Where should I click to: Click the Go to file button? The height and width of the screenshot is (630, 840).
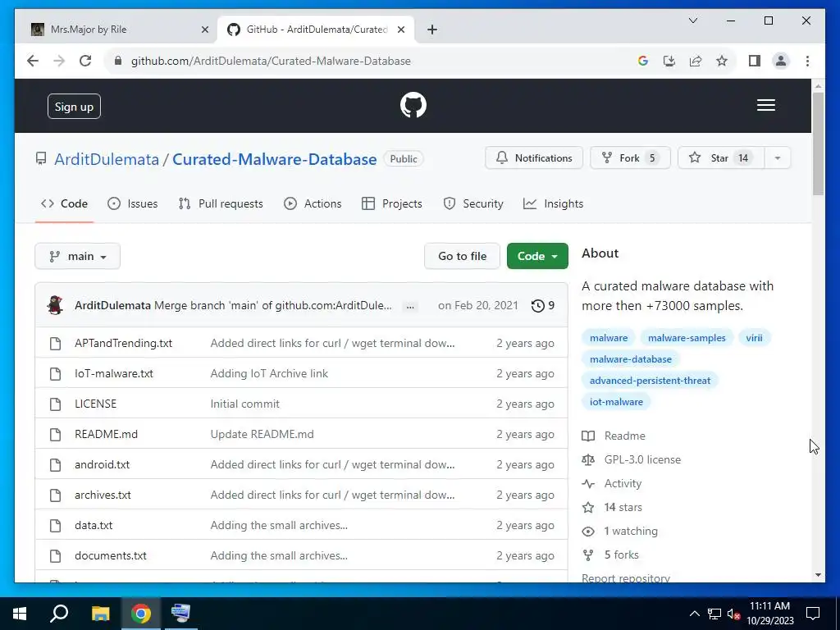click(x=462, y=256)
